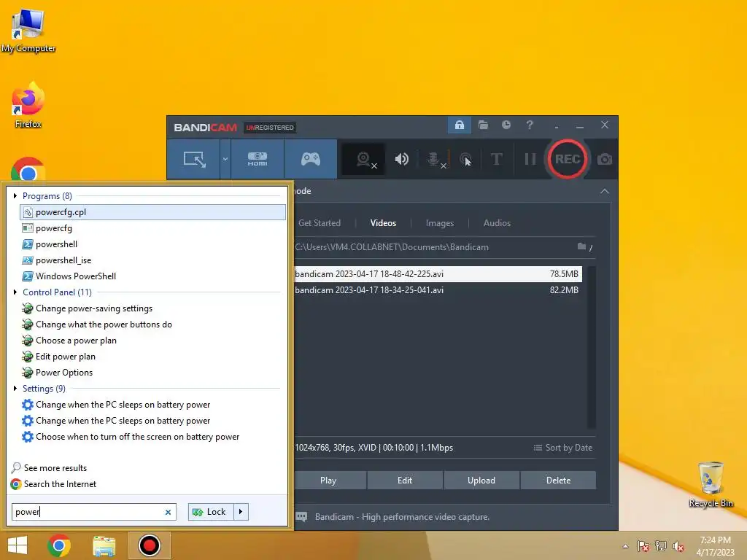Screen dimensions: 747x560
Task: Select Bandicam screen recording mode icon
Action: pos(194,159)
